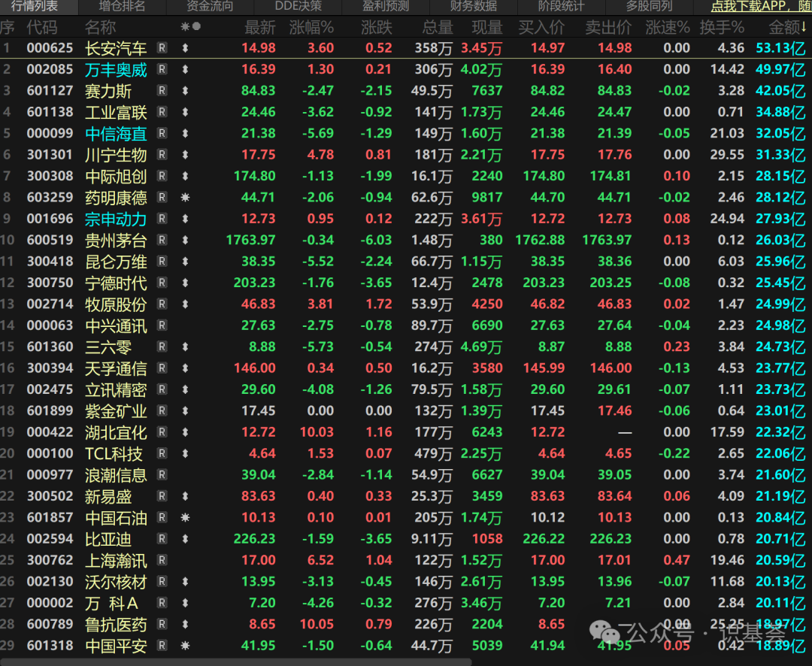Click stock code 600519
Screen dimensions: 812x666
[x=50, y=240]
